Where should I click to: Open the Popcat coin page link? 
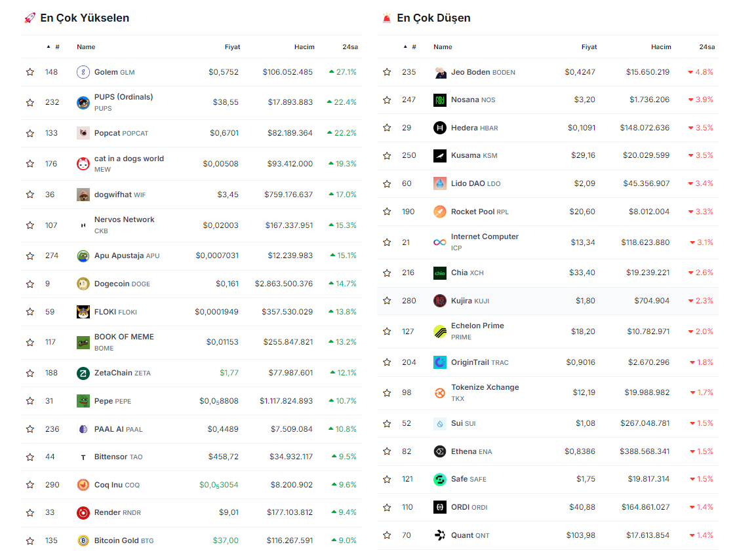(x=108, y=133)
